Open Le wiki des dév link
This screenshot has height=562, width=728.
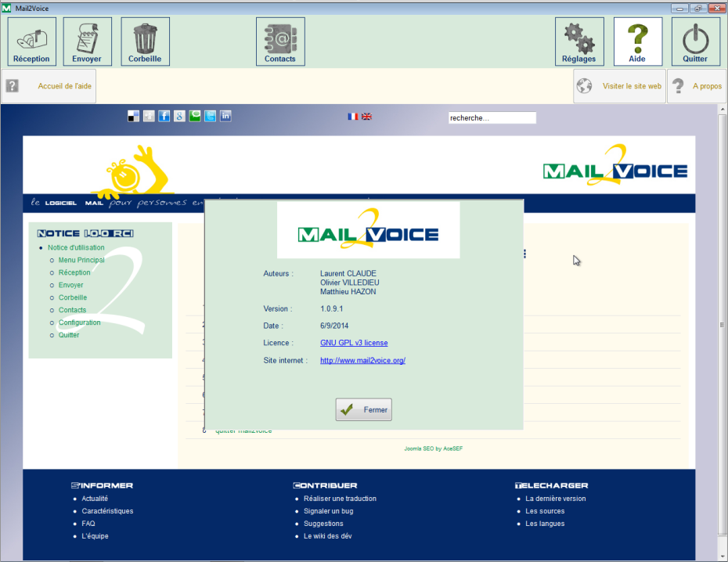click(328, 536)
